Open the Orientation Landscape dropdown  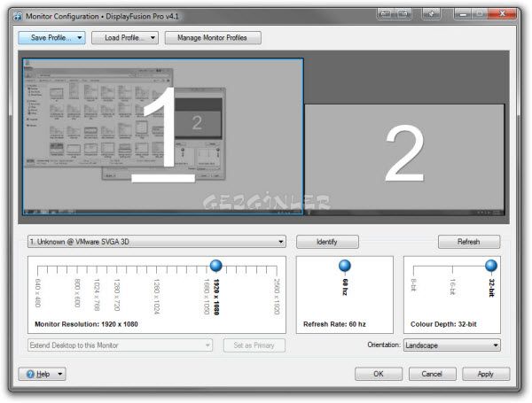coord(452,345)
